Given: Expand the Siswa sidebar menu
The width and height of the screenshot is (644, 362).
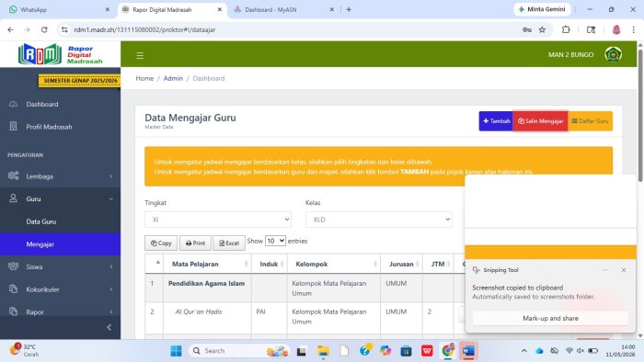Looking at the screenshot, I should (x=61, y=266).
